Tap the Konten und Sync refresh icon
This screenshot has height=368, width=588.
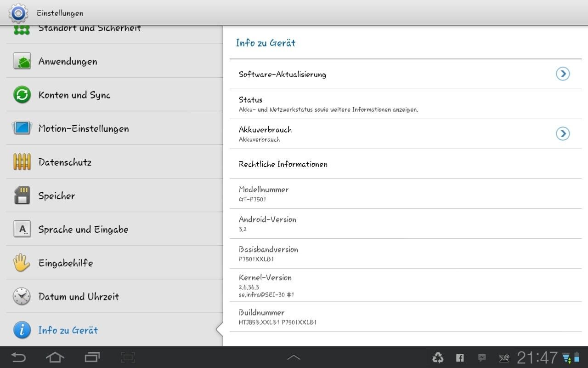(22, 95)
